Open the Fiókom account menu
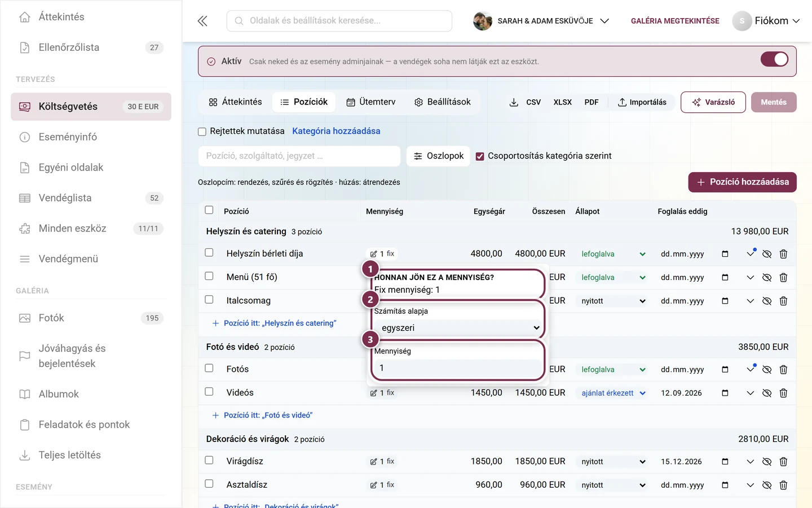The height and width of the screenshot is (508, 812). click(766, 21)
